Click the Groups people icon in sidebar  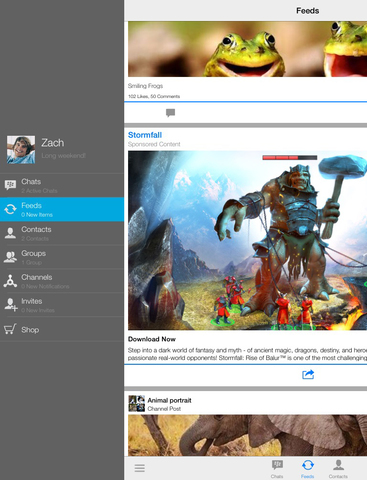point(10,257)
